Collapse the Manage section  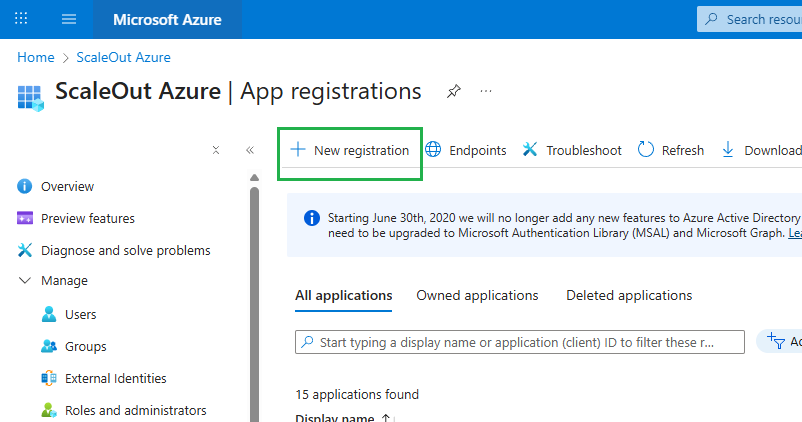pyautogui.click(x=25, y=280)
